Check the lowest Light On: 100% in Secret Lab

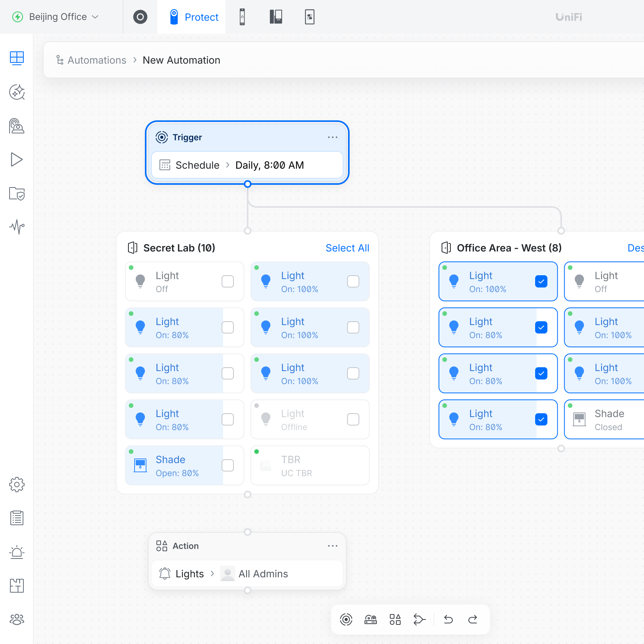click(x=353, y=373)
